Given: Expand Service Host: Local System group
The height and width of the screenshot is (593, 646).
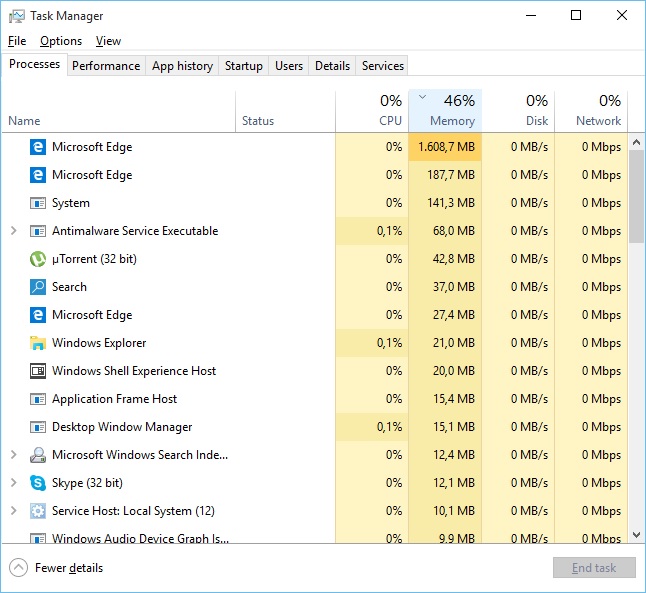Looking at the screenshot, I should pos(13,511).
